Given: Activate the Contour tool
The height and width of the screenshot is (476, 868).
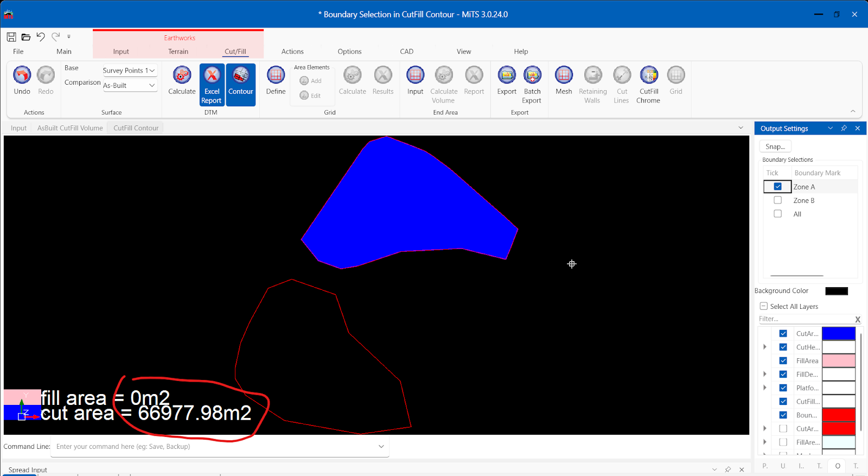Looking at the screenshot, I should coord(240,85).
